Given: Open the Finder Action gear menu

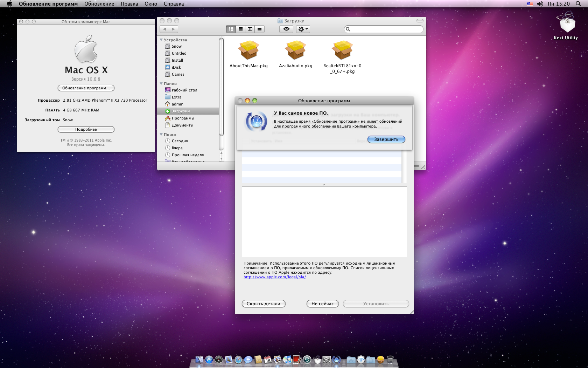Looking at the screenshot, I should [303, 29].
